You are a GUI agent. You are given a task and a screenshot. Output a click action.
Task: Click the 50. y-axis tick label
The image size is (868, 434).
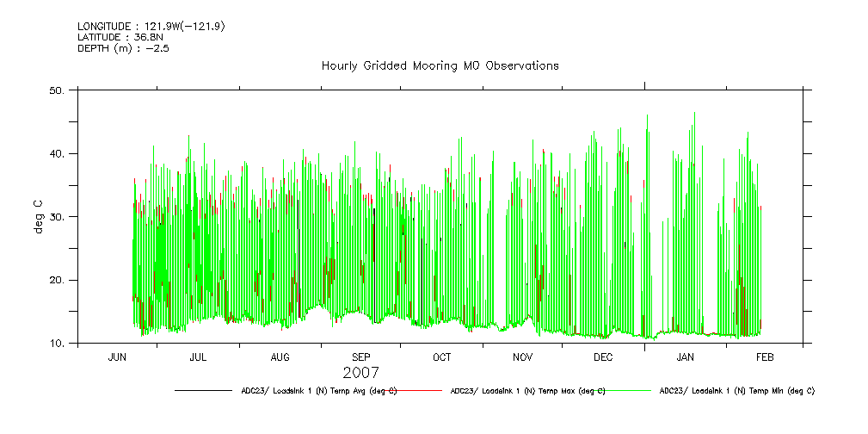click(58, 90)
